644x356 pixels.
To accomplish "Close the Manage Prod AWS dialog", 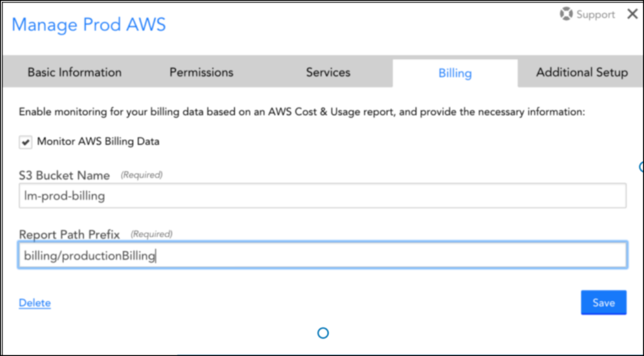I will click(633, 14).
